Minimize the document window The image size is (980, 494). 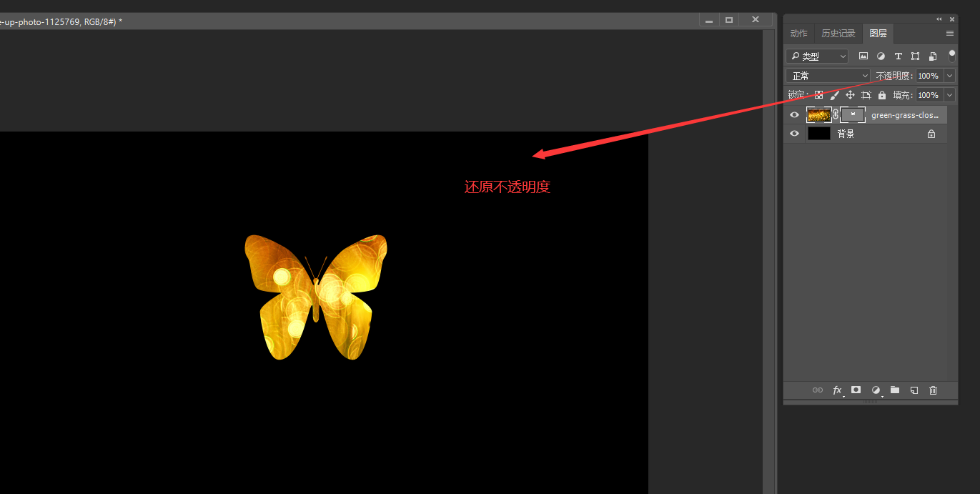click(709, 21)
